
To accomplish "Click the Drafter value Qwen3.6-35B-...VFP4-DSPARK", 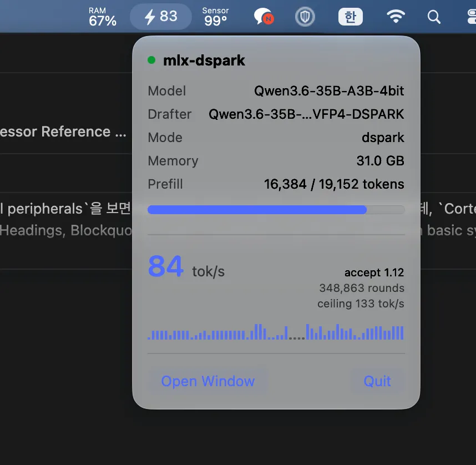I will point(306,114).
